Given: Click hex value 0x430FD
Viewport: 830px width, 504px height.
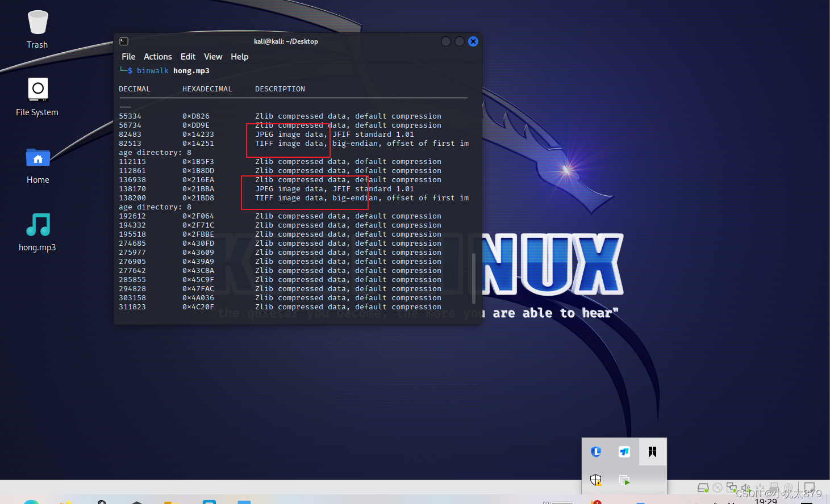Looking at the screenshot, I should point(198,243).
